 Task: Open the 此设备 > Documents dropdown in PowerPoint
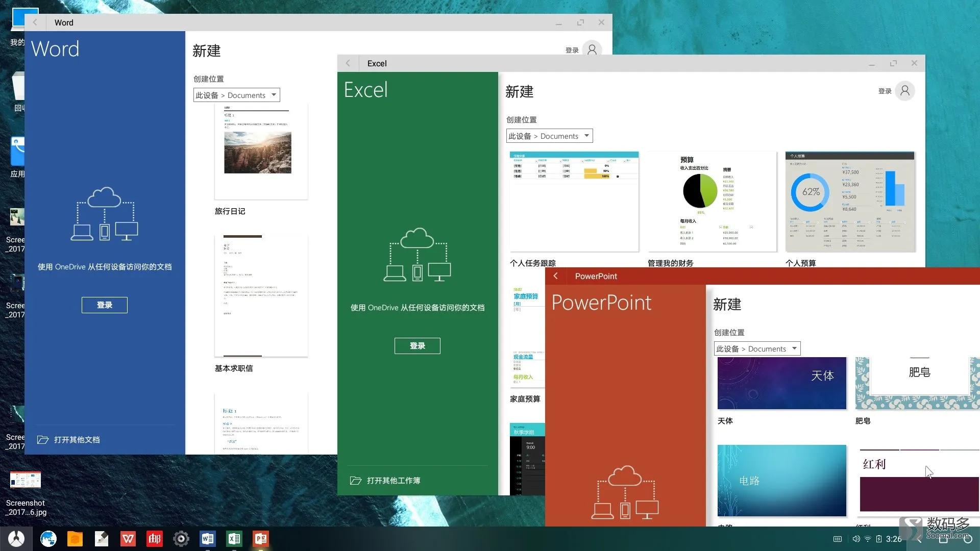tap(757, 348)
